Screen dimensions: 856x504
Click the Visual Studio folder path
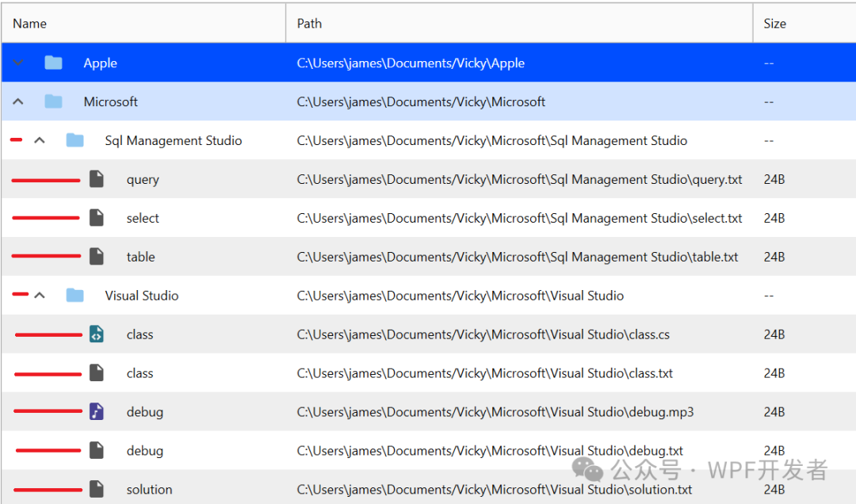[460, 296]
